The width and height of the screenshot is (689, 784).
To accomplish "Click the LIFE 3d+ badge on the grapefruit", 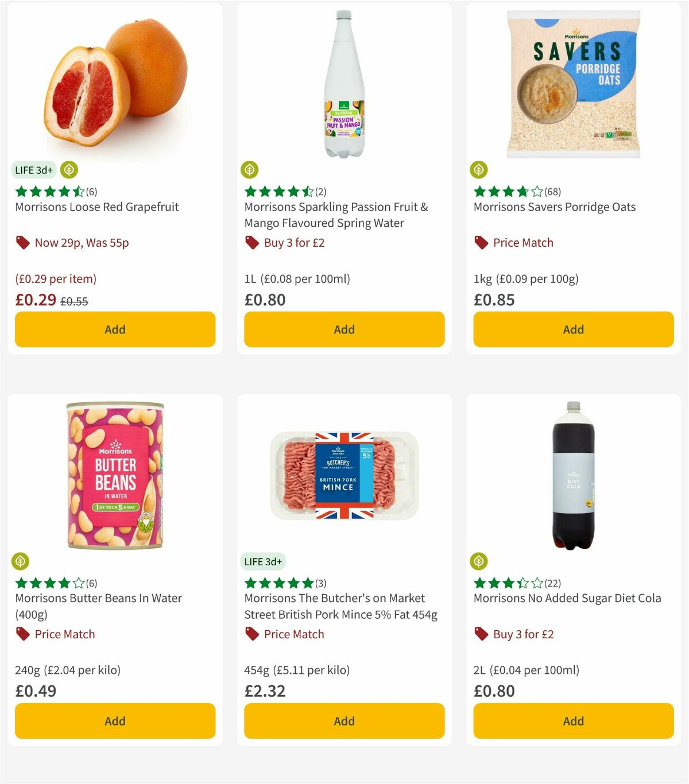I will (33, 170).
